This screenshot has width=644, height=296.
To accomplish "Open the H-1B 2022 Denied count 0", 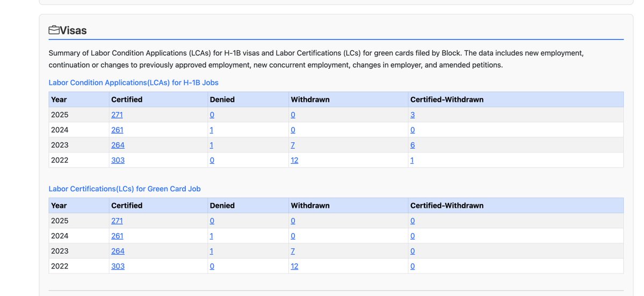I will click(212, 161).
